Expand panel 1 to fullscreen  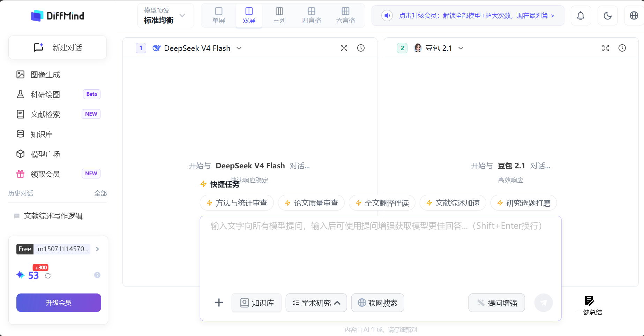point(344,48)
